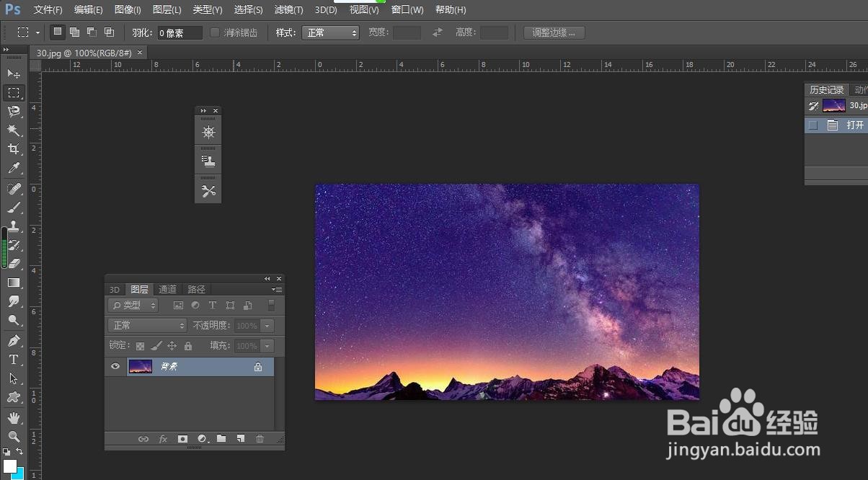Delete layer with trash icon

(x=260, y=439)
